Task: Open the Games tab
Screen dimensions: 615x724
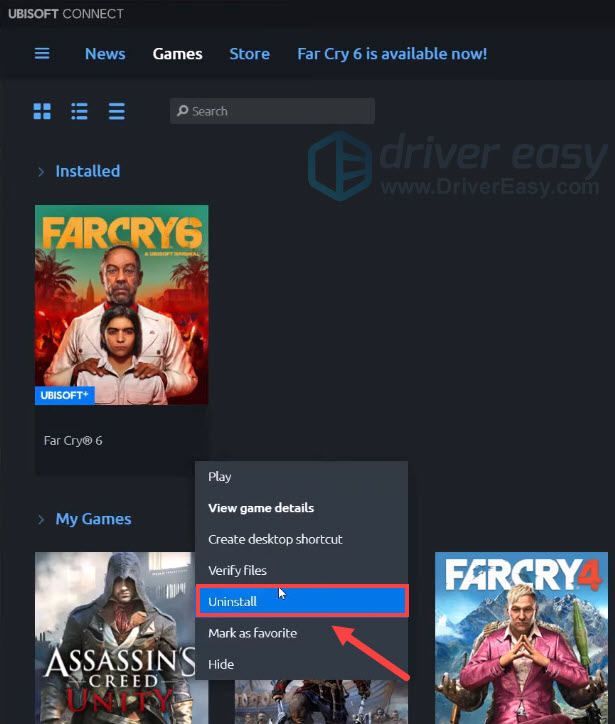Action: click(x=177, y=54)
